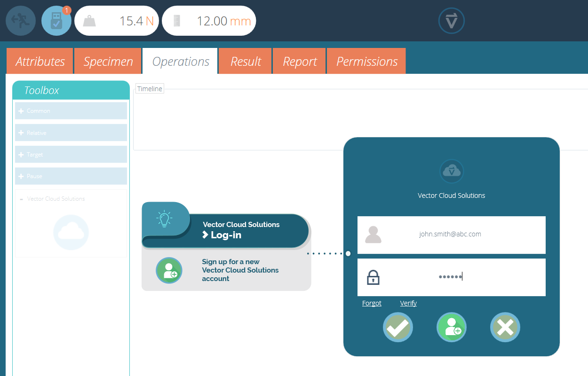Click the Forgot password link
The height and width of the screenshot is (376, 588).
(x=372, y=303)
